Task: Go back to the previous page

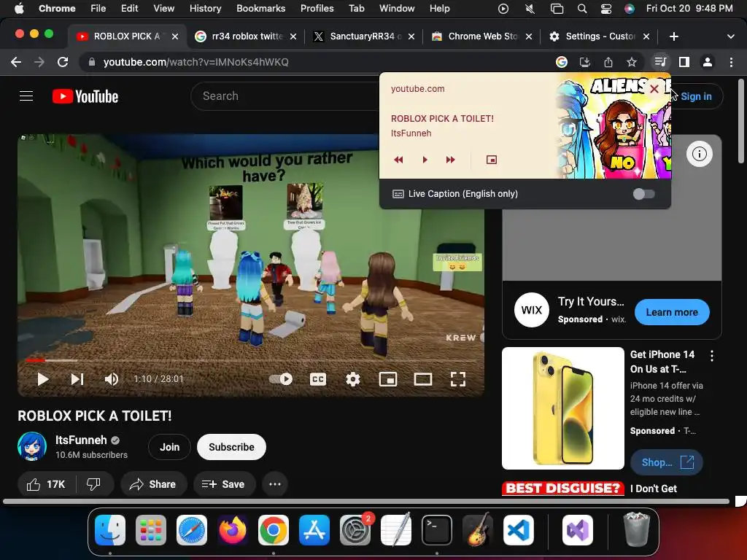Action: (x=16, y=62)
